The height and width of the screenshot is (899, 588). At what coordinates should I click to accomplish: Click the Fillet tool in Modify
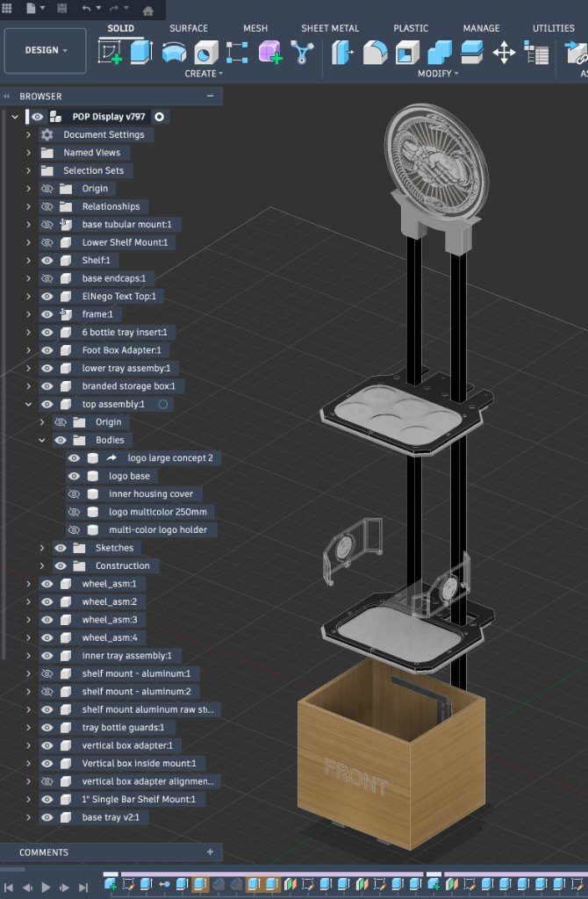(375, 53)
